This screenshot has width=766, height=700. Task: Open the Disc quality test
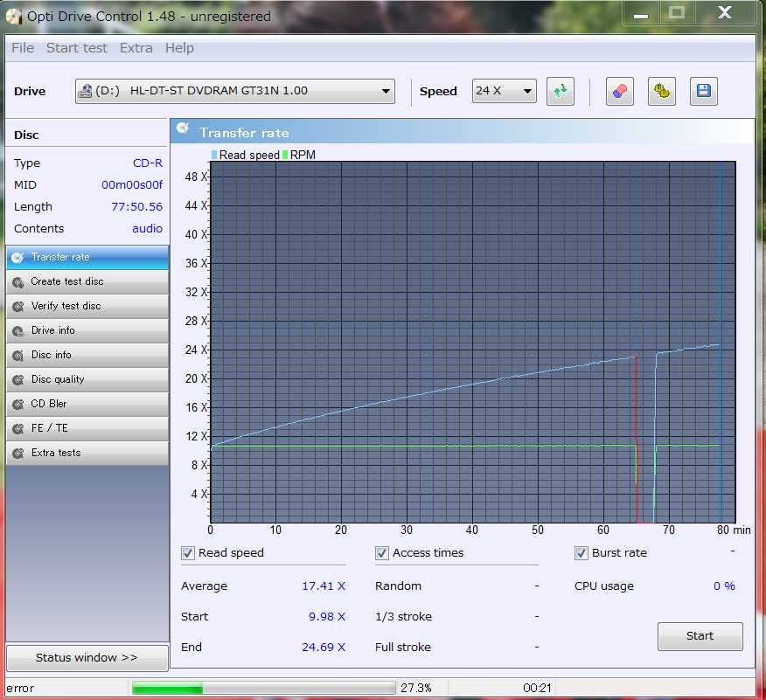[x=87, y=379]
